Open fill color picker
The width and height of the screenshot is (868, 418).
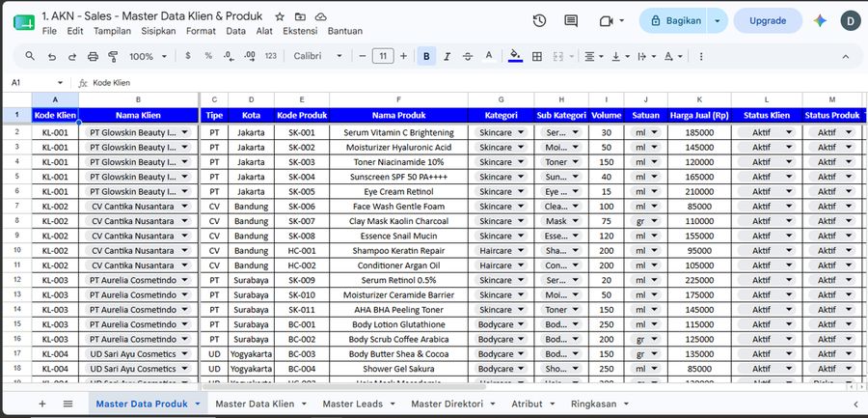[515, 56]
